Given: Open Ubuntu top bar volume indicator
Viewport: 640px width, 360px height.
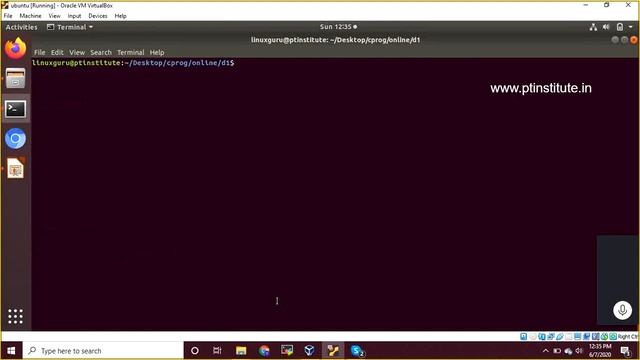Looking at the screenshot, I should click(606, 27).
